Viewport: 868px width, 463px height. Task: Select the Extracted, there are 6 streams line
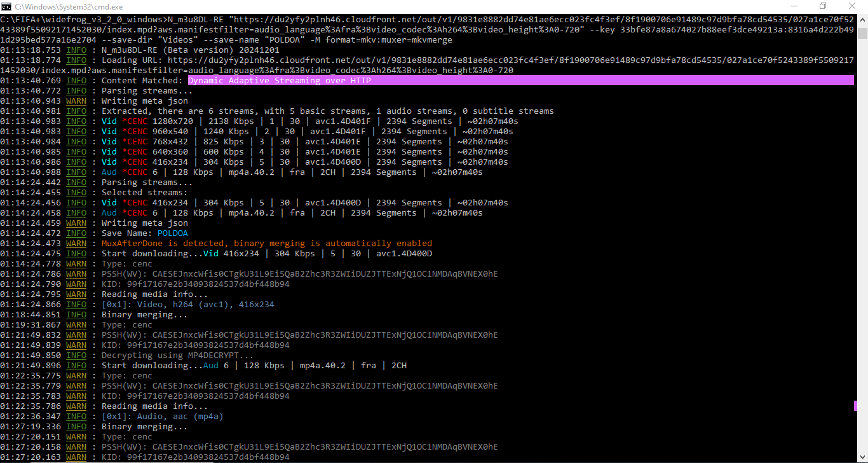[x=328, y=111]
